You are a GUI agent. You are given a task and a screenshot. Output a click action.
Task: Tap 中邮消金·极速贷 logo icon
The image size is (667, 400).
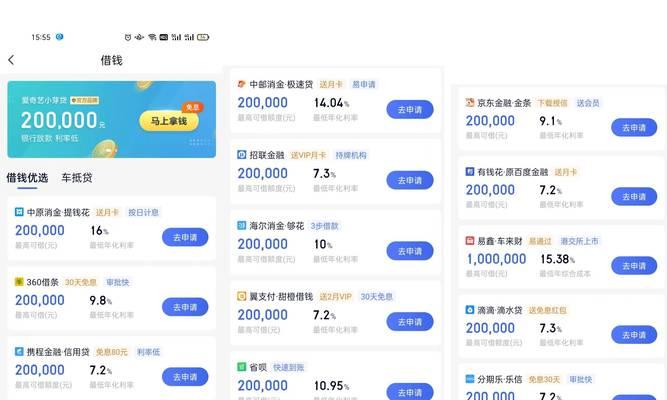(x=242, y=84)
